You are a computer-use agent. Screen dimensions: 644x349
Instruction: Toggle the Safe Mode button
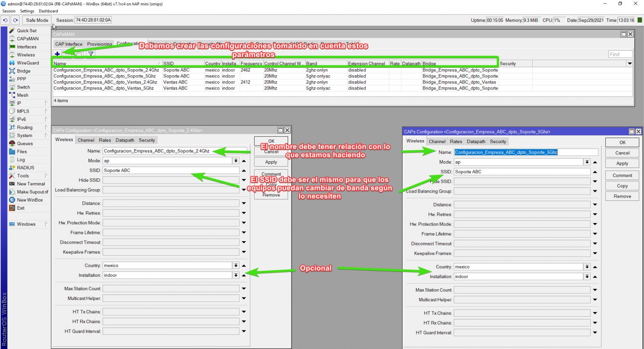tap(37, 20)
